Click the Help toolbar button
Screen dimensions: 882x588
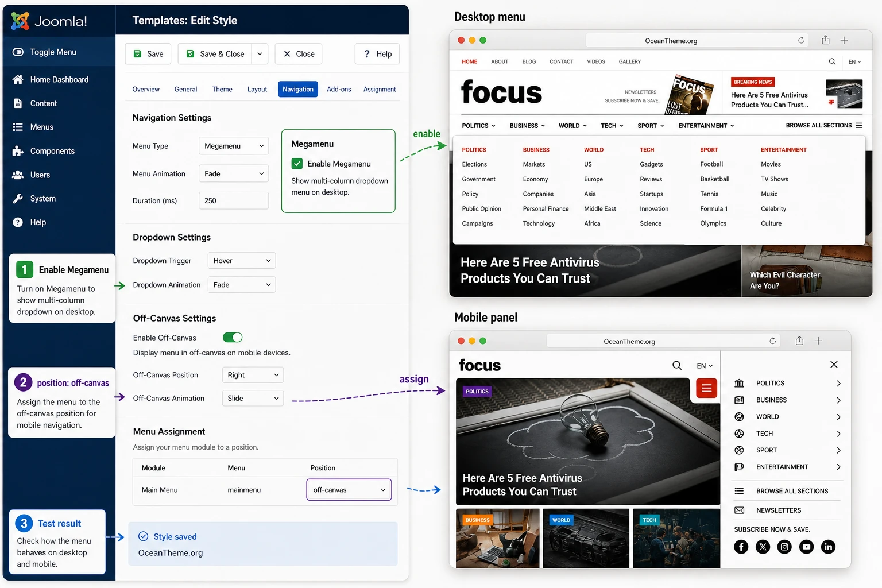coord(377,54)
